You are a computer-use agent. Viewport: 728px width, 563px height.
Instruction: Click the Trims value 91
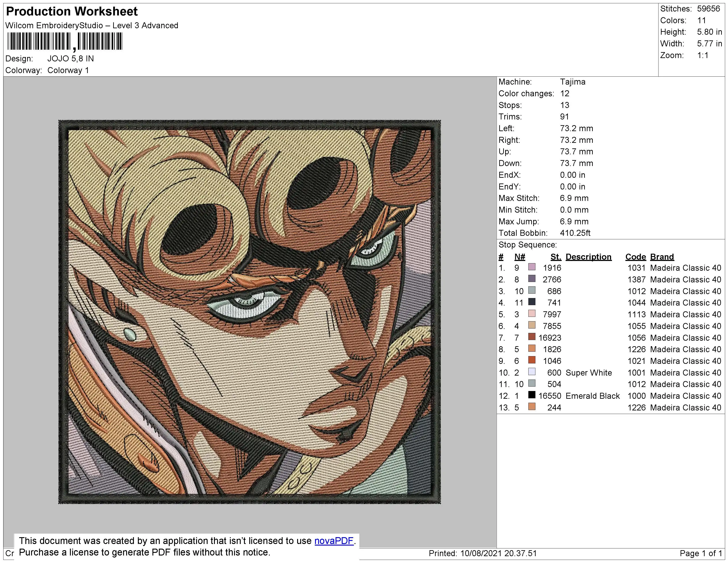(564, 117)
